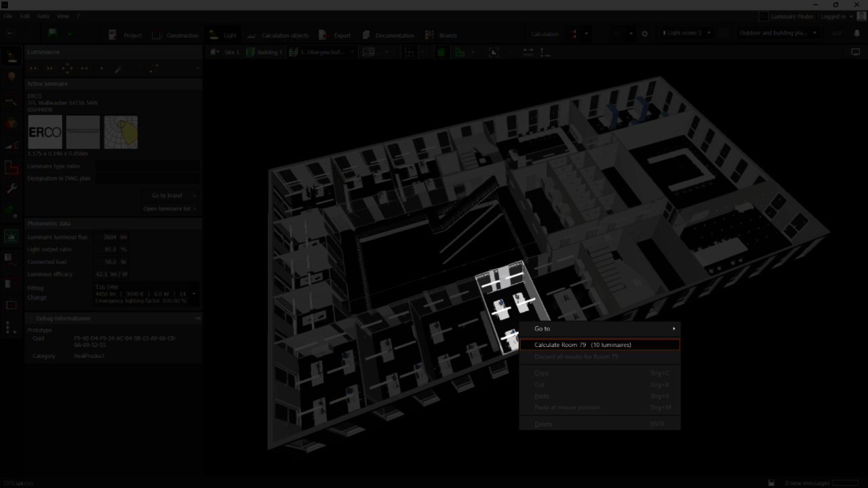Image resolution: width=868 pixels, height=488 pixels.
Task: Click the back arrow navigation icon
Action: (x=9, y=33)
